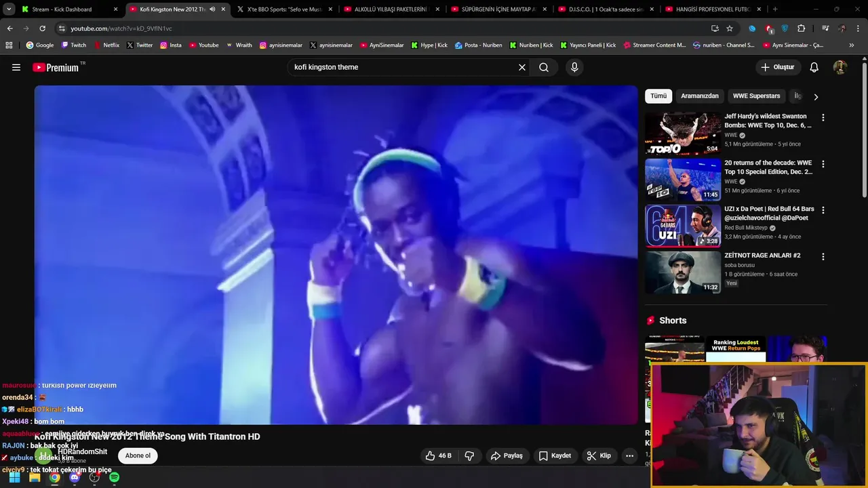Open options for Jeff Hardy Swanton Bombs video

click(823, 117)
